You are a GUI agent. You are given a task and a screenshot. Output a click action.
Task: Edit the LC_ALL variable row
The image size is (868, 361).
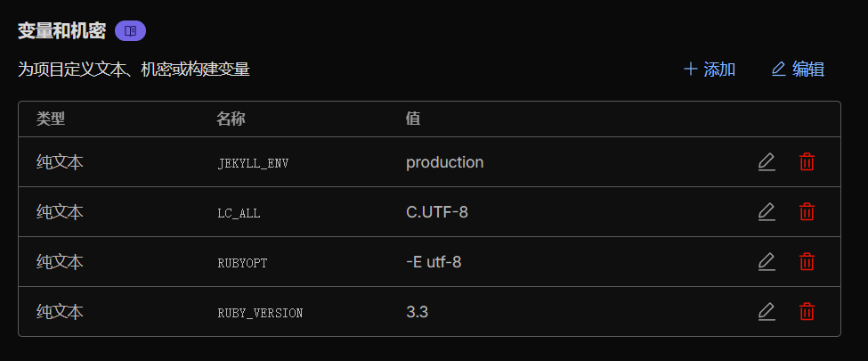coord(767,212)
